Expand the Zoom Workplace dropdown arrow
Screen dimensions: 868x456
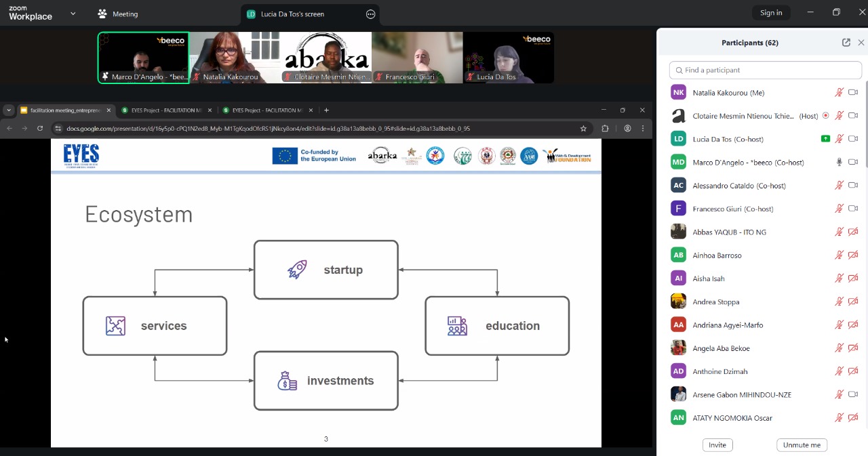(x=73, y=14)
